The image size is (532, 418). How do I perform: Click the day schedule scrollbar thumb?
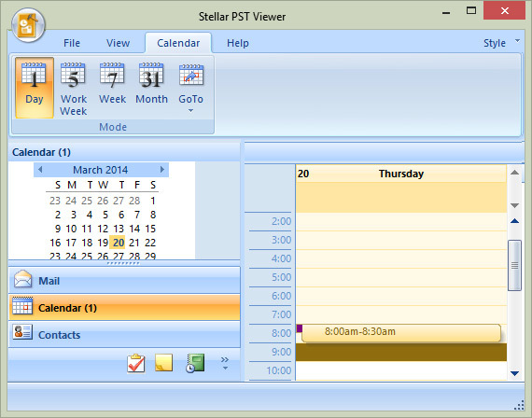[x=514, y=265]
